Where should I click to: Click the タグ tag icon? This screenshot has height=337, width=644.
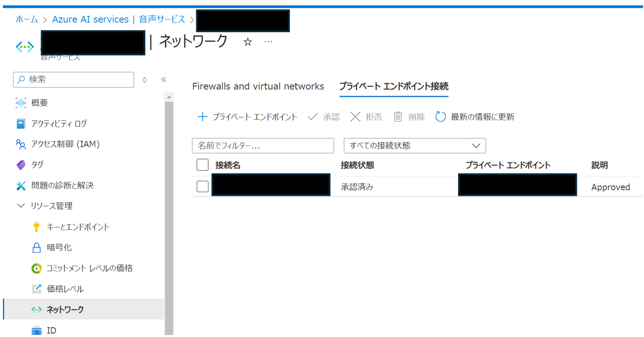[21, 165]
